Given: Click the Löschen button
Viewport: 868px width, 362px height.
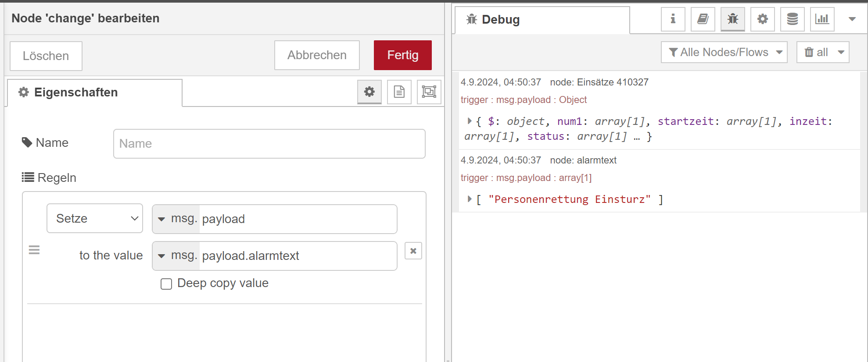Looking at the screenshot, I should click(x=46, y=56).
